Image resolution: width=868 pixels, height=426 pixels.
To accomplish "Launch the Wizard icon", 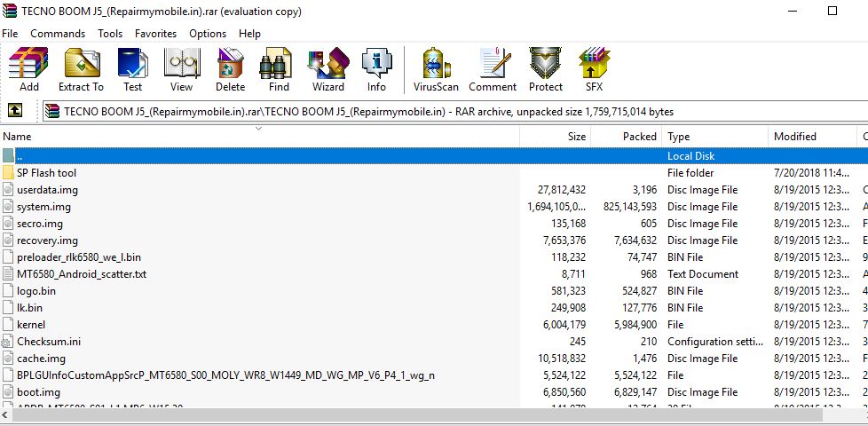I will [x=328, y=70].
